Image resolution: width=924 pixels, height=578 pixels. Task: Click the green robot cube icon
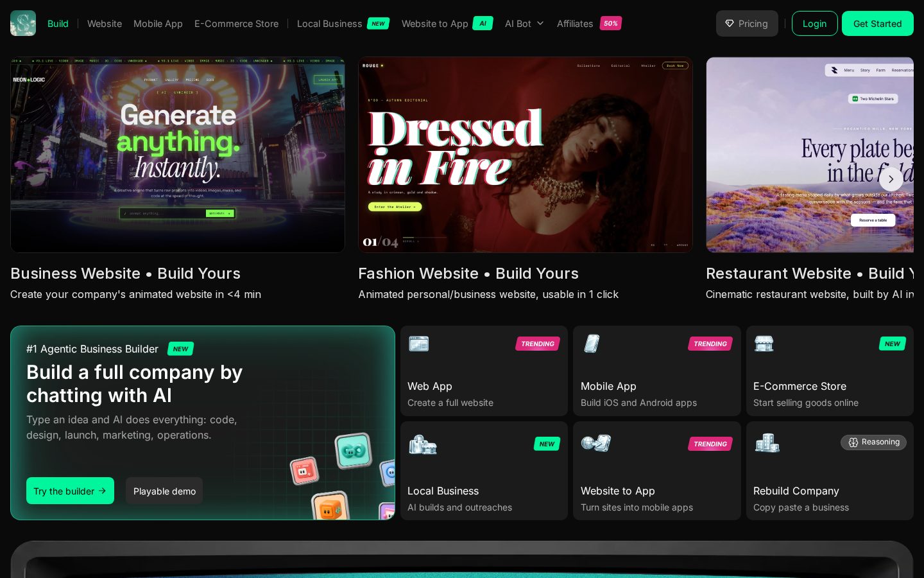click(x=353, y=450)
